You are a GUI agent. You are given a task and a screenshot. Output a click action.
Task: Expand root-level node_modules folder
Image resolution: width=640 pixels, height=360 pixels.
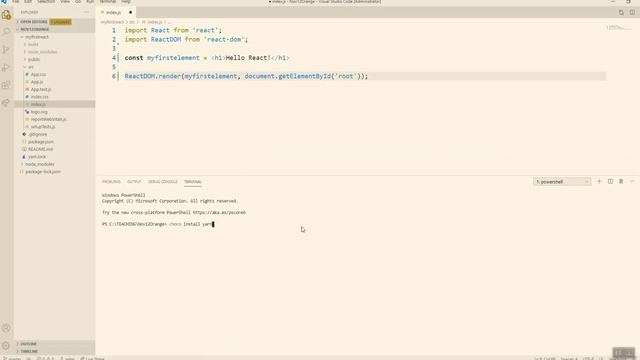coord(40,164)
